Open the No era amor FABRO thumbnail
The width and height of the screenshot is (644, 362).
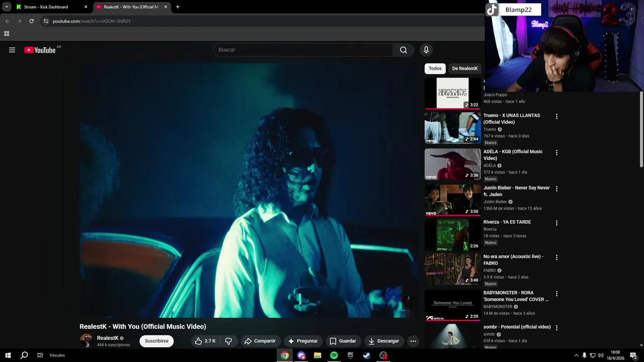(453, 269)
